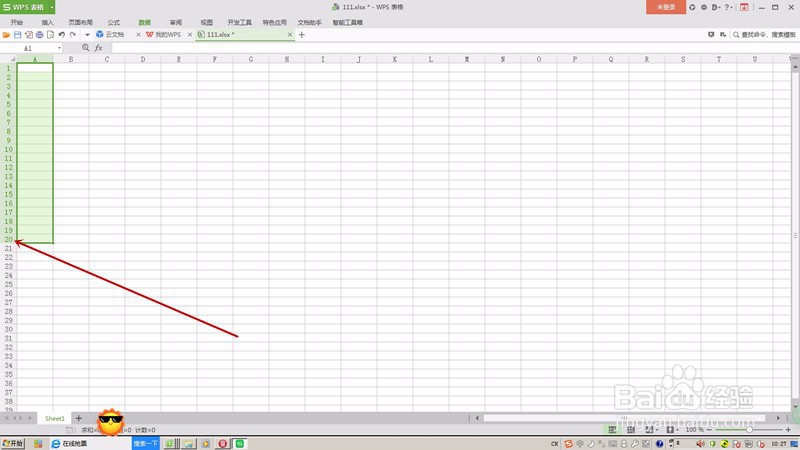Screen dimensions: 800x450
Task: Click the 查找命令 search box
Action: click(x=765, y=35)
